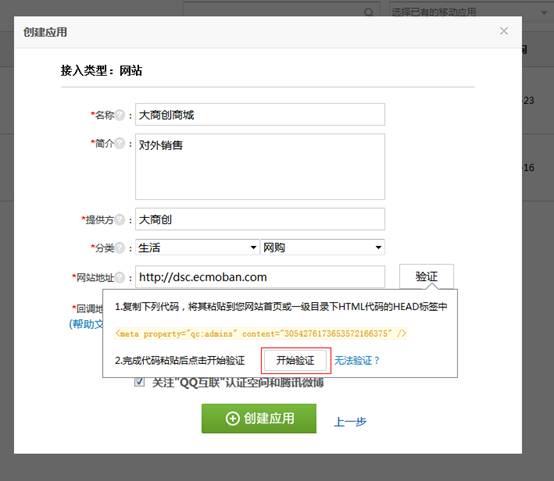554x481 pixels.
Task: Open the 帮助文档 link
Action: tap(86, 324)
